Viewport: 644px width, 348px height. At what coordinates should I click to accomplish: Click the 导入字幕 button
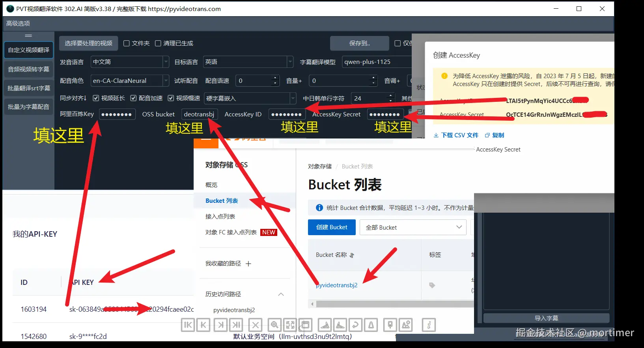coord(547,318)
